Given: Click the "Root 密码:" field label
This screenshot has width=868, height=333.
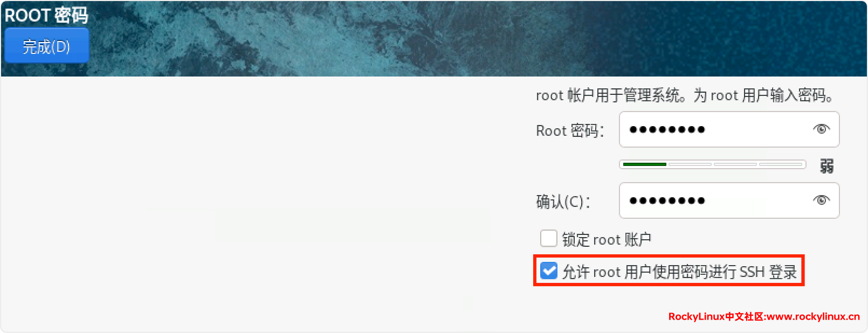Looking at the screenshot, I should 570,130.
